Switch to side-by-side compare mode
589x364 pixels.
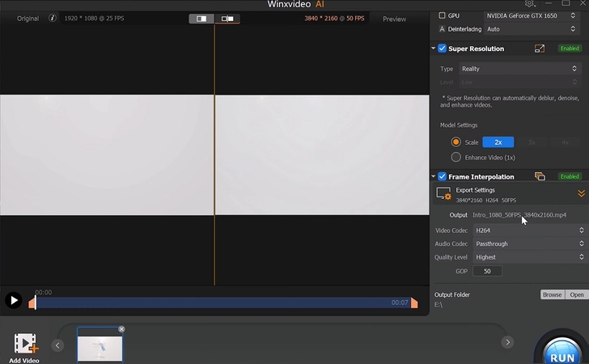[227, 19]
